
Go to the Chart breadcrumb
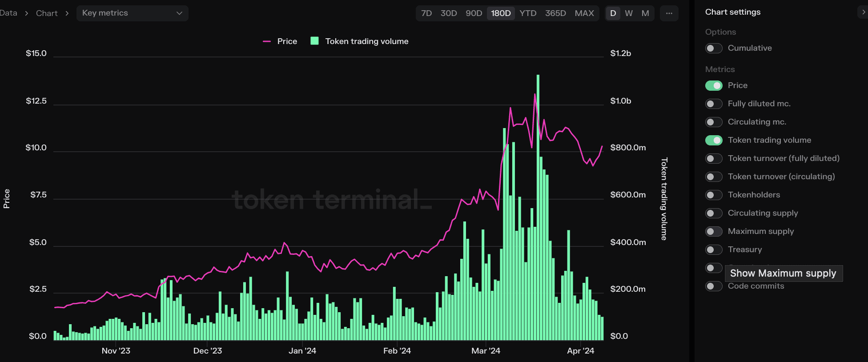coord(47,13)
